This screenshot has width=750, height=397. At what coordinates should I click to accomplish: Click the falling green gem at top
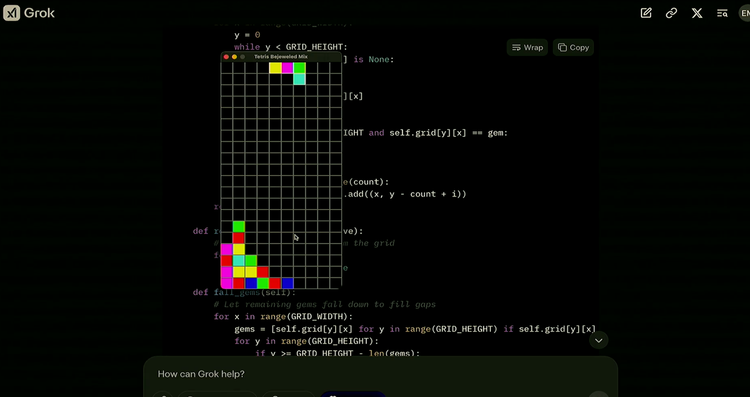point(299,68)
